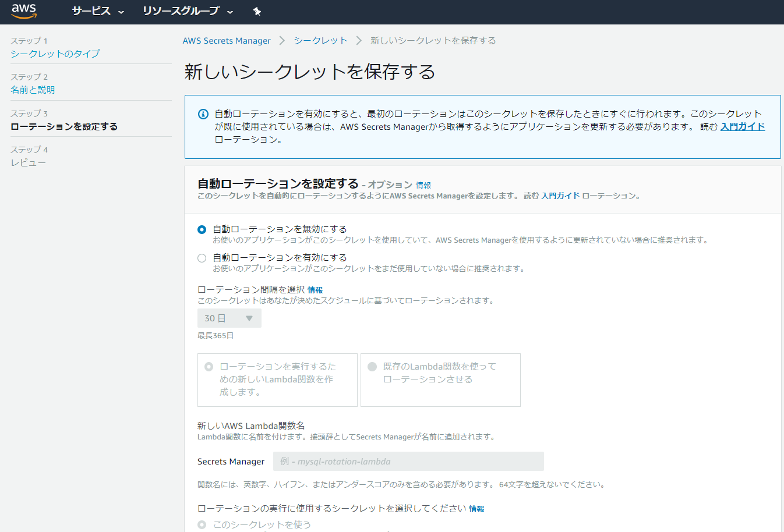Click the info icon in the blue banner
This screenshot has width=784, height=532.
tap(201, 114)
